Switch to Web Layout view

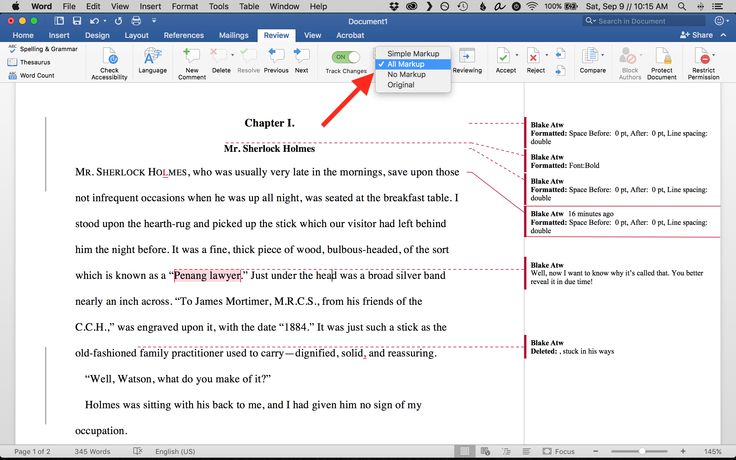coord(485,451)
